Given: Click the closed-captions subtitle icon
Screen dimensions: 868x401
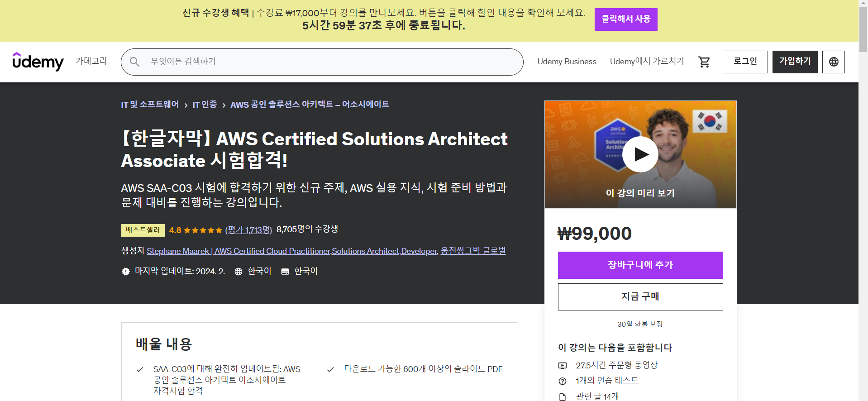Looking at the screenshot, I should coord(285,272).
